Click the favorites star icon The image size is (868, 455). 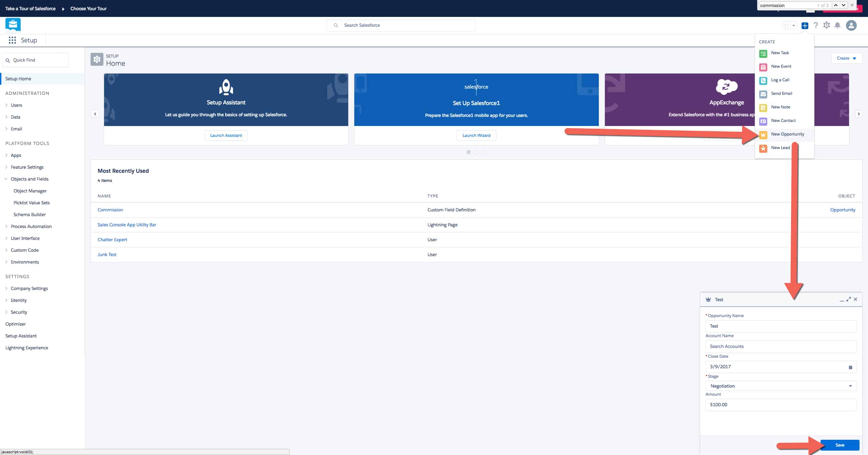[786, 25]
